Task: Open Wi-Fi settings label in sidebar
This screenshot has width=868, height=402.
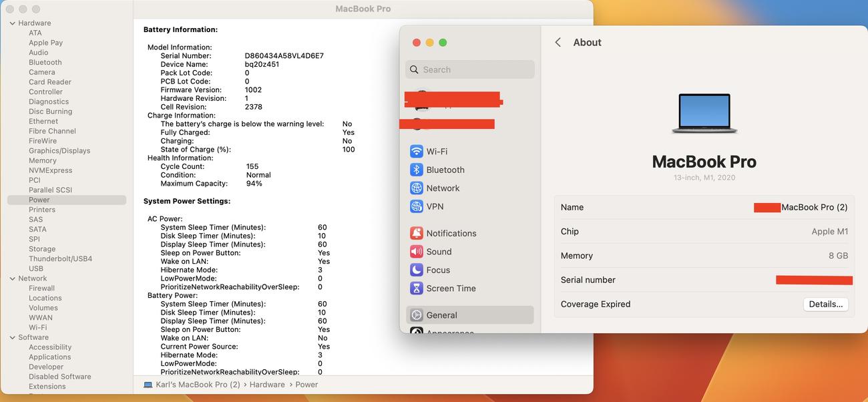Action: [x=437, y=152]
